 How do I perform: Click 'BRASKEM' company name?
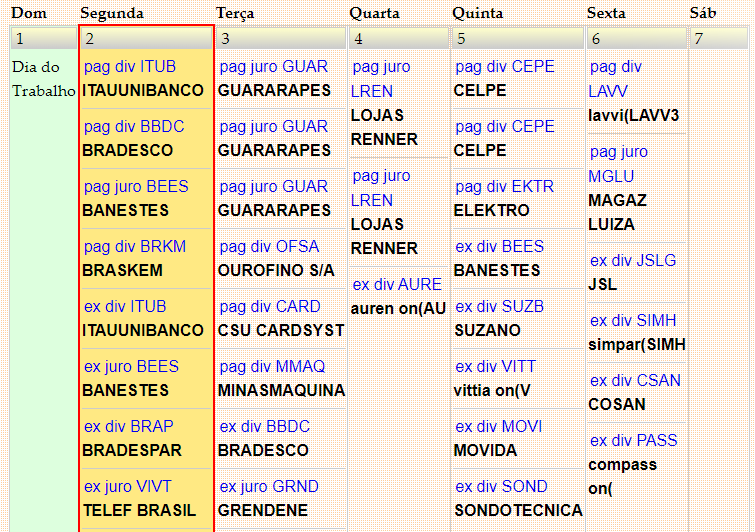pyautogui.click(x=122, y=271)
